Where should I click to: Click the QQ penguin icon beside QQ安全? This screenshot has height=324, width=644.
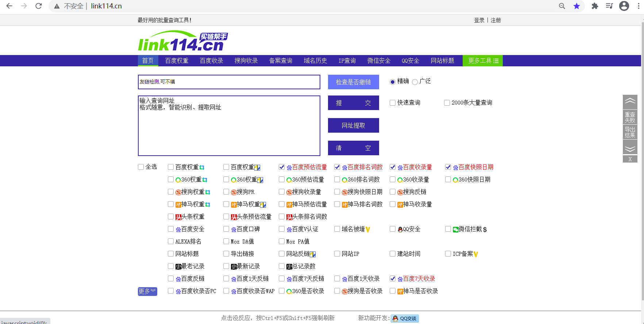[400, 230]
